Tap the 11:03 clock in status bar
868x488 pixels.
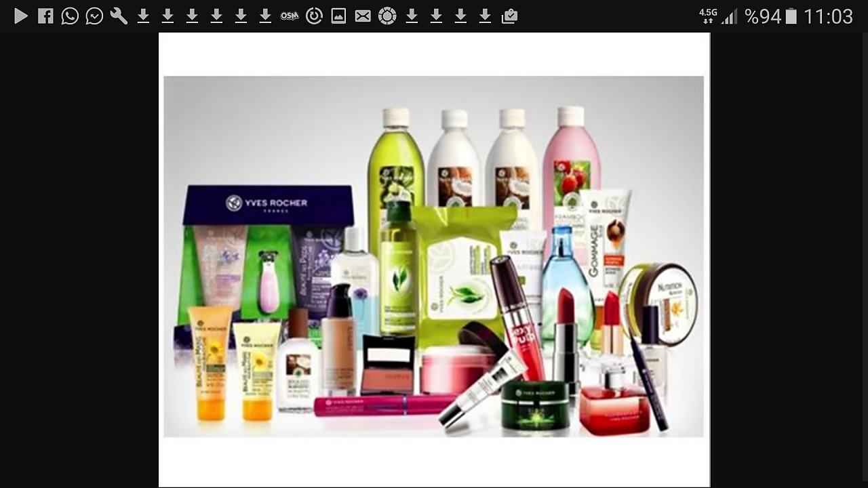[828, 16]
